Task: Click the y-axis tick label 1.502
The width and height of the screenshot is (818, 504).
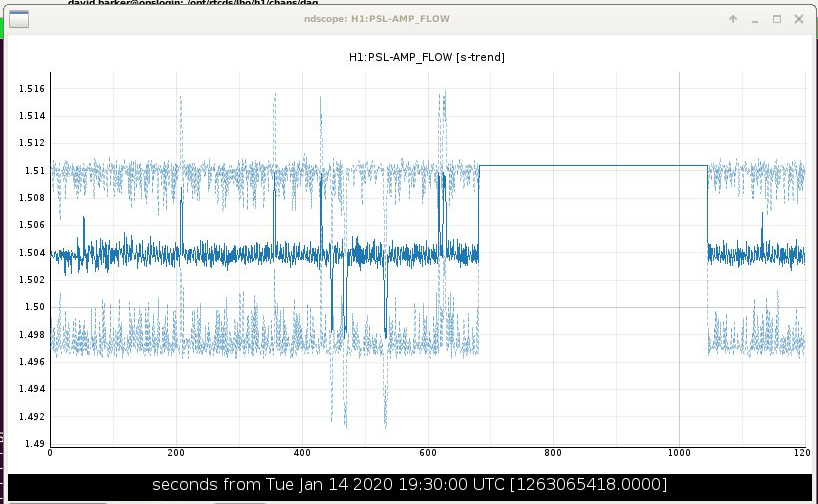Action: [32, 280]
